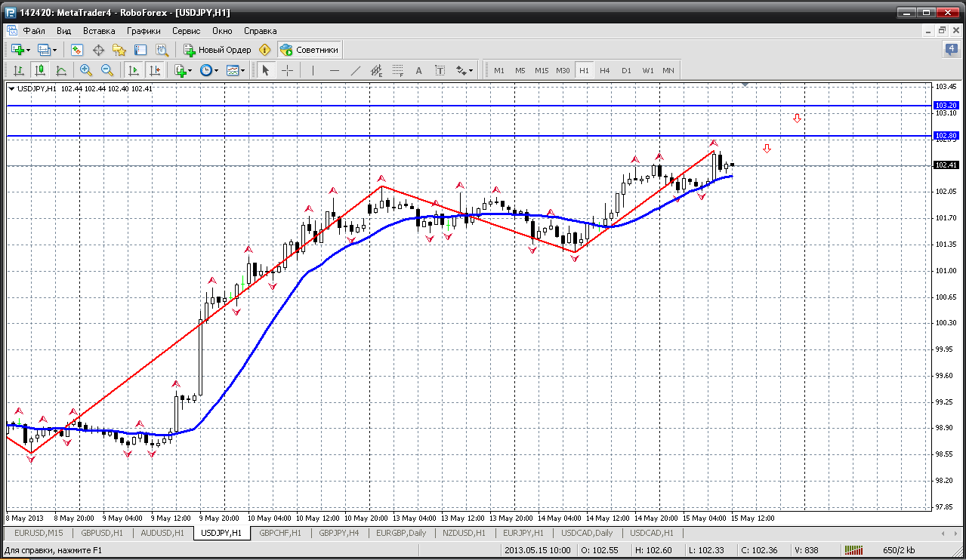Toggle chart shift from right border
Viewport: 966px width, 560px height.
click(x=155, y=70)
